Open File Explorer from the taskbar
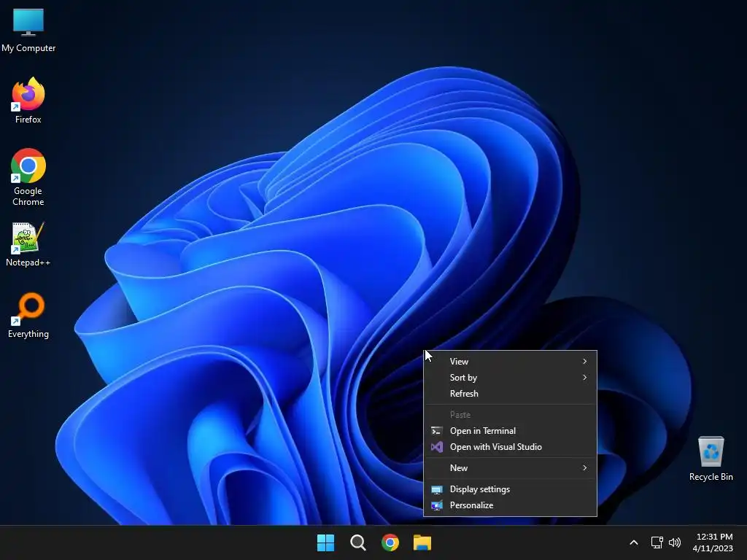The image size is (747, 560). (x=422, y=542)
